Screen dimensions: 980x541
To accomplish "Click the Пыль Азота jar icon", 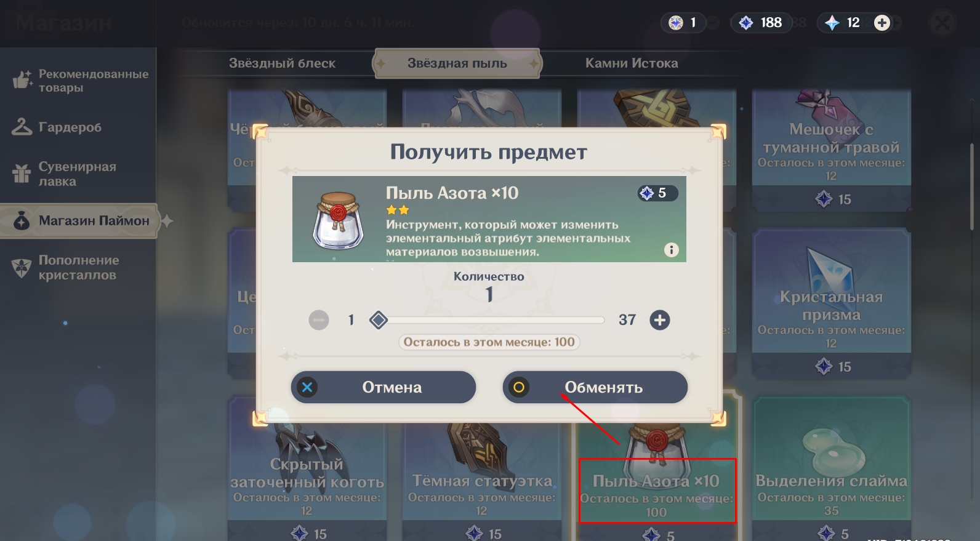I will [338, 220].
